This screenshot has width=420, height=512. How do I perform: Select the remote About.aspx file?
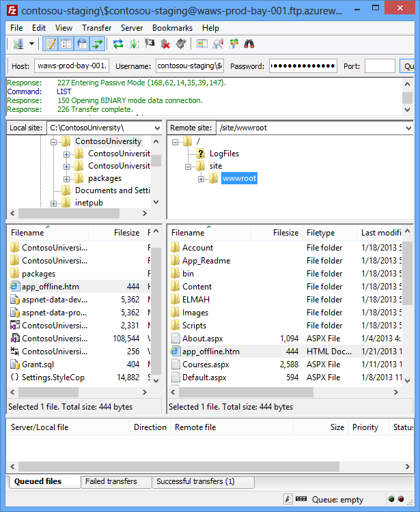pos(285,339)
